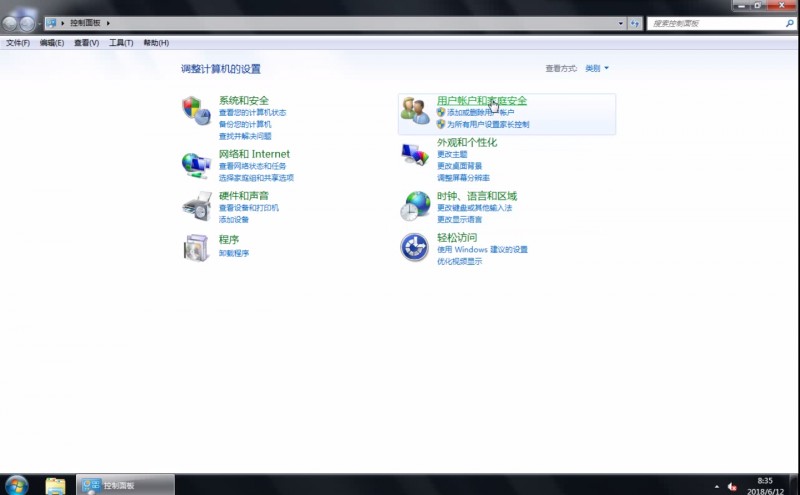Open the 外观和个性化 category link

click(467, 142)
